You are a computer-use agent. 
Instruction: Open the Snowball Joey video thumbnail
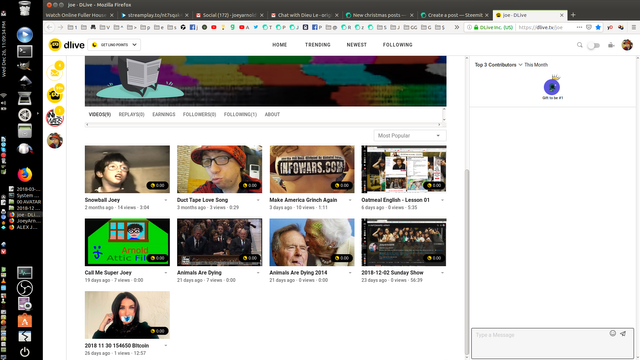pos(127,169)
